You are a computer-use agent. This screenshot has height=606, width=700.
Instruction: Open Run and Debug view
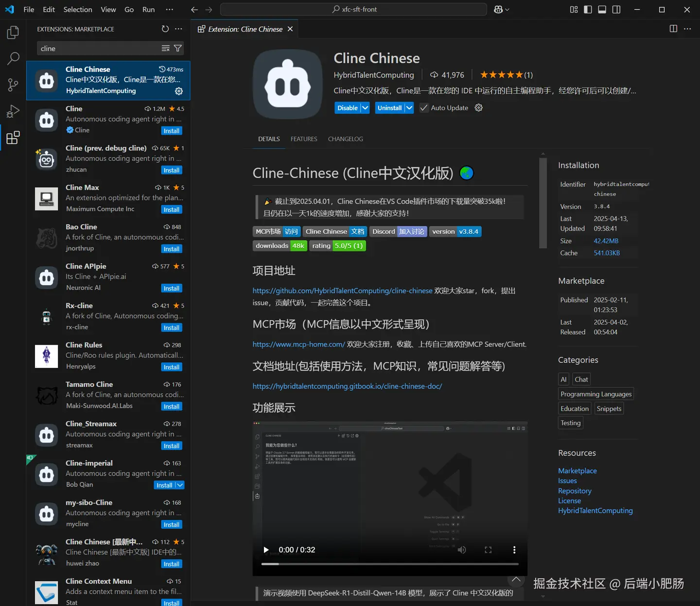(x=13, y=111)
